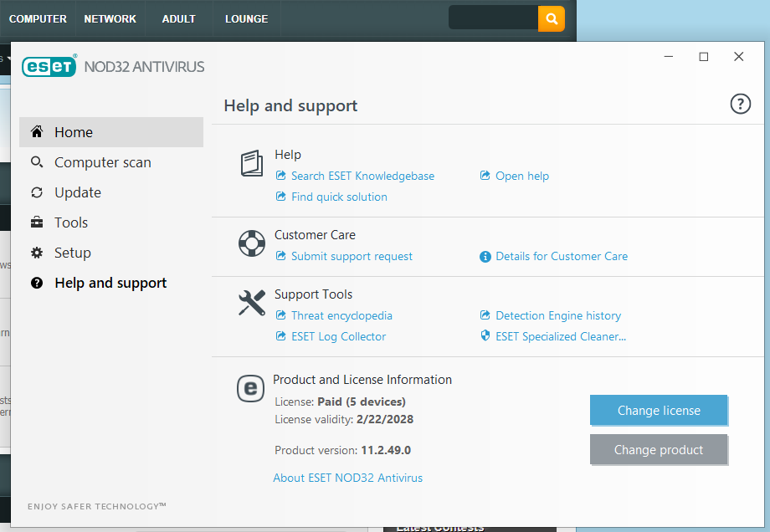Click the Product License 'e' icon
This screenshot has width=770, height=532.
tap(250, 388)
